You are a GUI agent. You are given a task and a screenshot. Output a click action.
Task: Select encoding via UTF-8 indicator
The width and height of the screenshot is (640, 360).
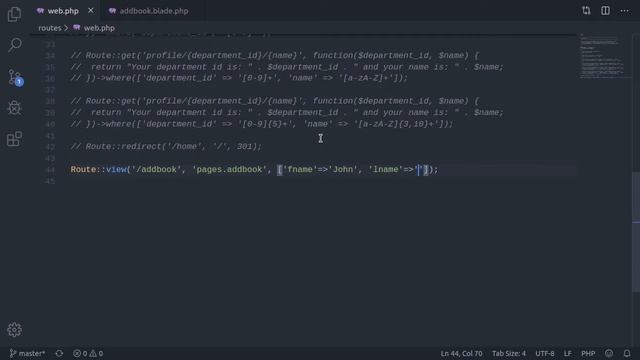coord(544,353)
